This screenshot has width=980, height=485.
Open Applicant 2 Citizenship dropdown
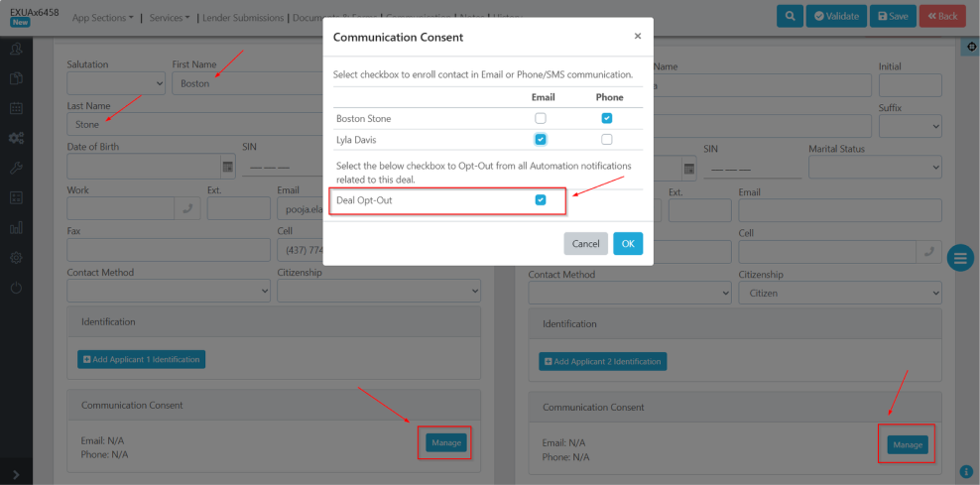click(839, 293)
